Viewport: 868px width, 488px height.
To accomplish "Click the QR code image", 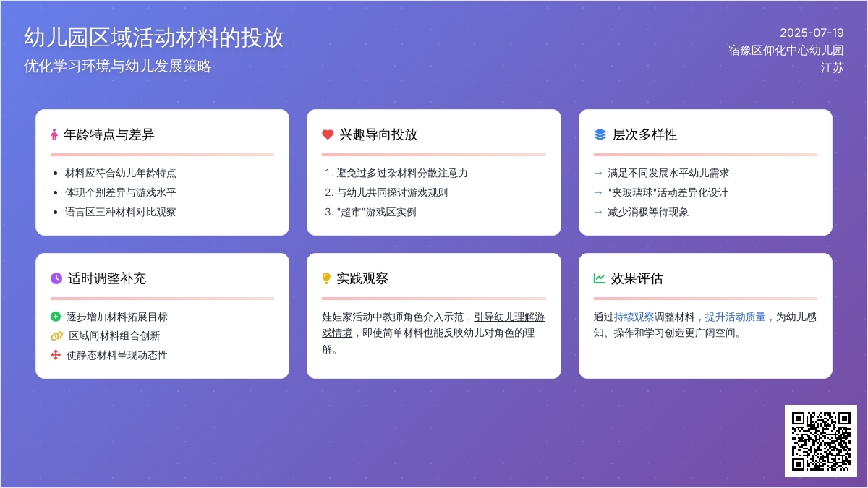I will click(821, 441).
